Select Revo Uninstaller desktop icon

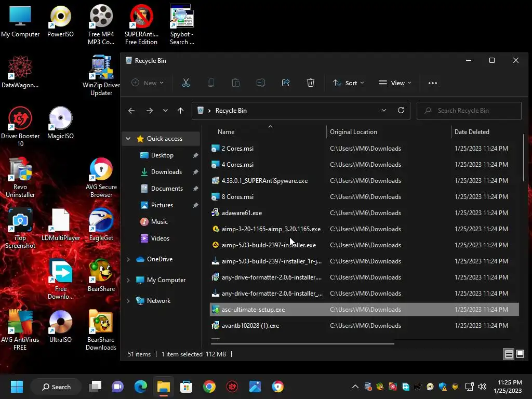(20, 178)
